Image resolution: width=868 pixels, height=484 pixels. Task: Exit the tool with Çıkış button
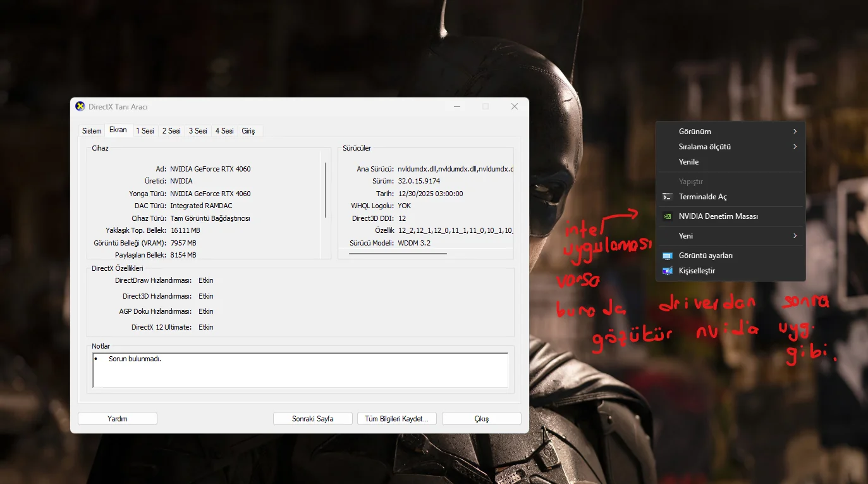click(482, 419)
